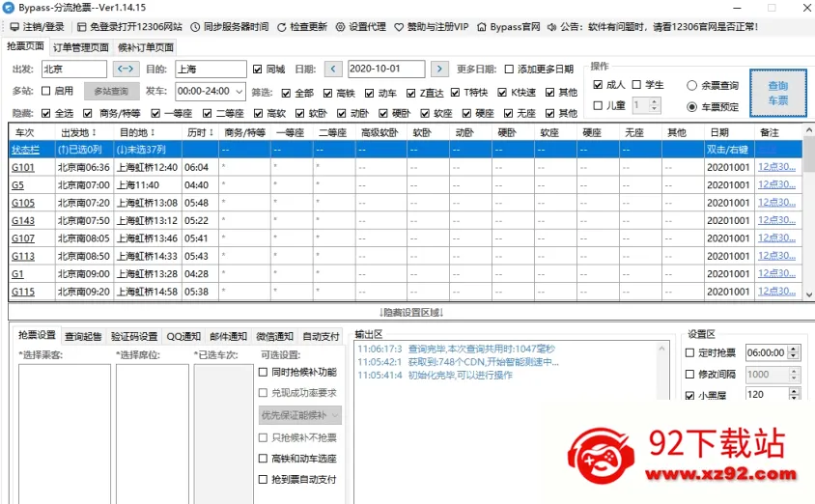Select train G101 link
The height and width of the screenshot is (504, 815).
[x=23, y=167]
